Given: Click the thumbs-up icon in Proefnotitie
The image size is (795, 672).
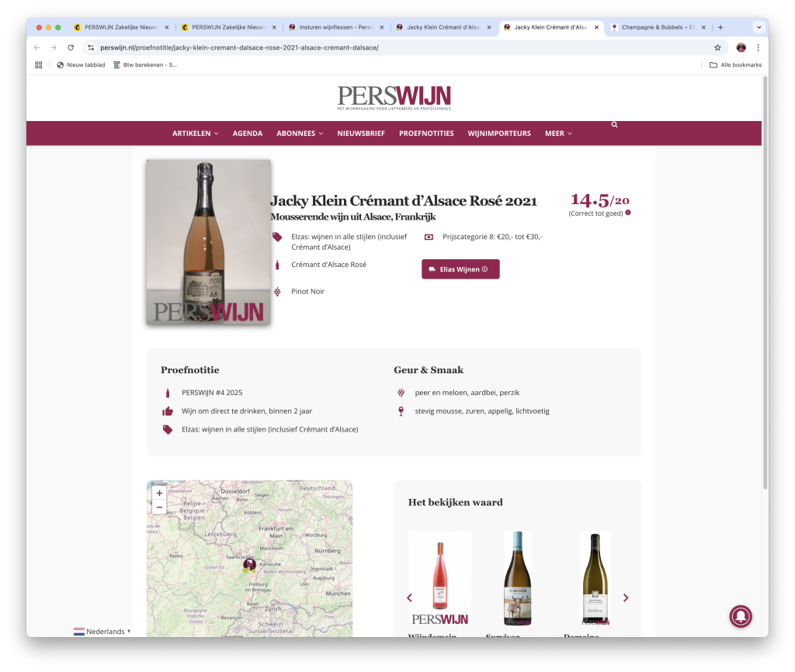Looking at the screenshot, I should pos(168,411).
